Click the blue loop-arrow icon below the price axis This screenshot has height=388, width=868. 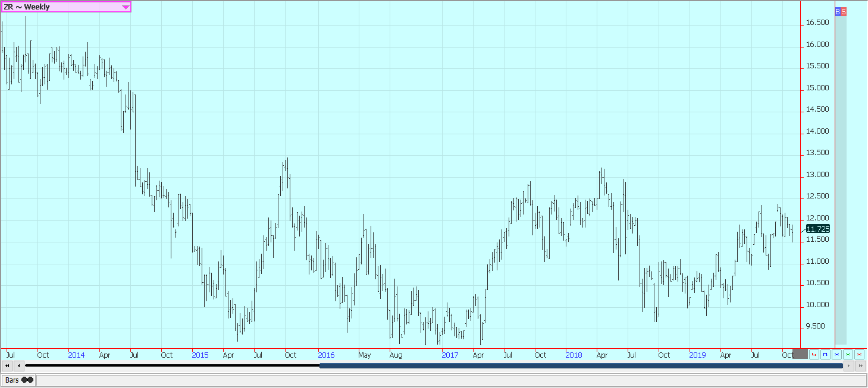point(825,355)
